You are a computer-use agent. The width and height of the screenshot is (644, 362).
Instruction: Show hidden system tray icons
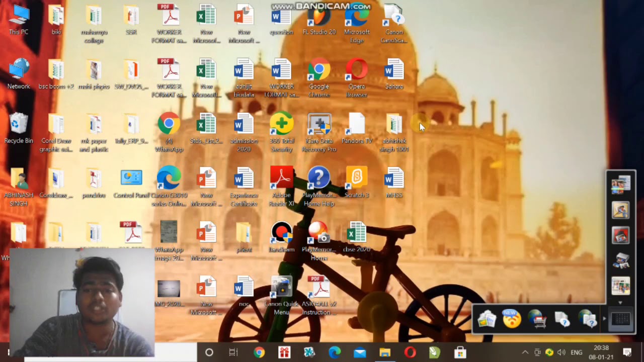[x=525, y=352]
